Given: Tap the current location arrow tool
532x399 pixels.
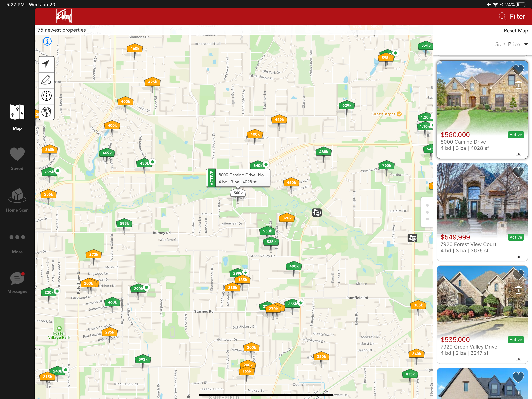Looking at the screenshot, I should point(46,64).
